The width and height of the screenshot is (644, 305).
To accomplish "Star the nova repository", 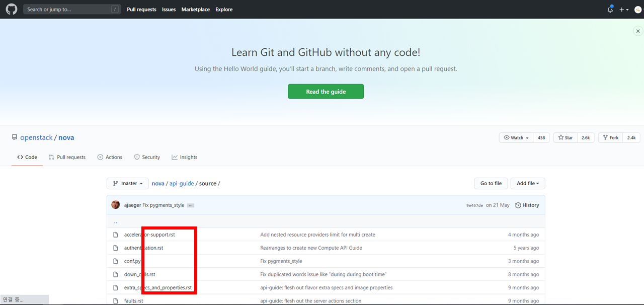I will coord(565,137).
